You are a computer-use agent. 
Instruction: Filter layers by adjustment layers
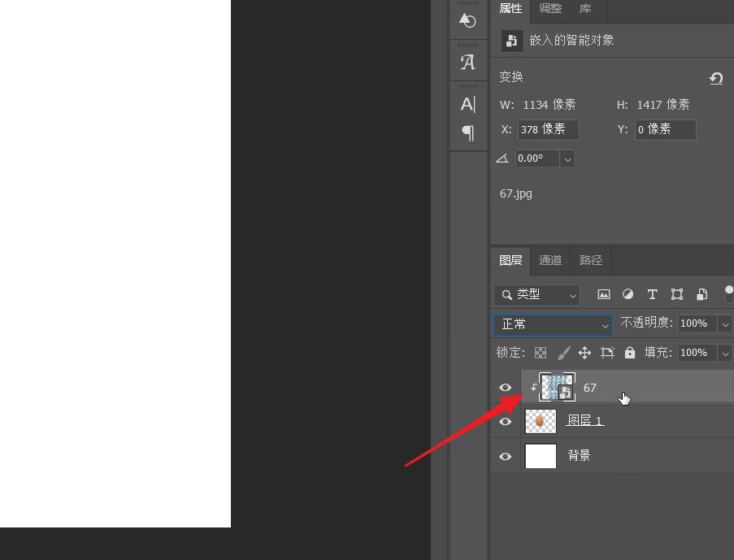(x=628, y=294)
